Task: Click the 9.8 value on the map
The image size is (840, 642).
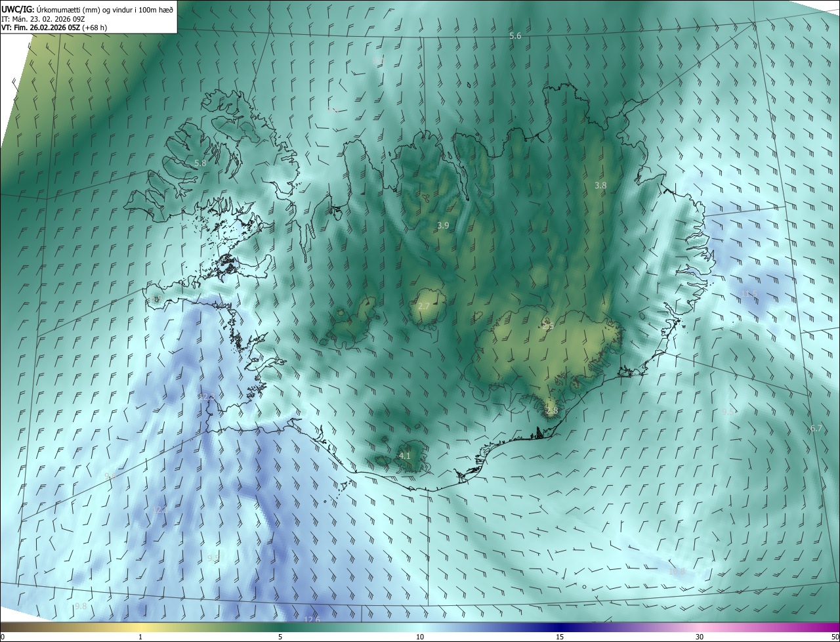Action: pos(81,607)
